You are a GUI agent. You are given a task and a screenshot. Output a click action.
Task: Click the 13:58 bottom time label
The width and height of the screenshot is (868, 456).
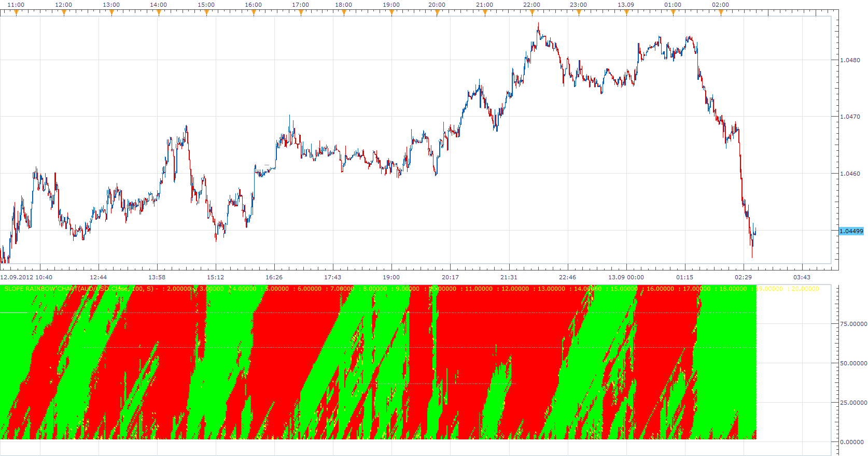coord(157,277)
